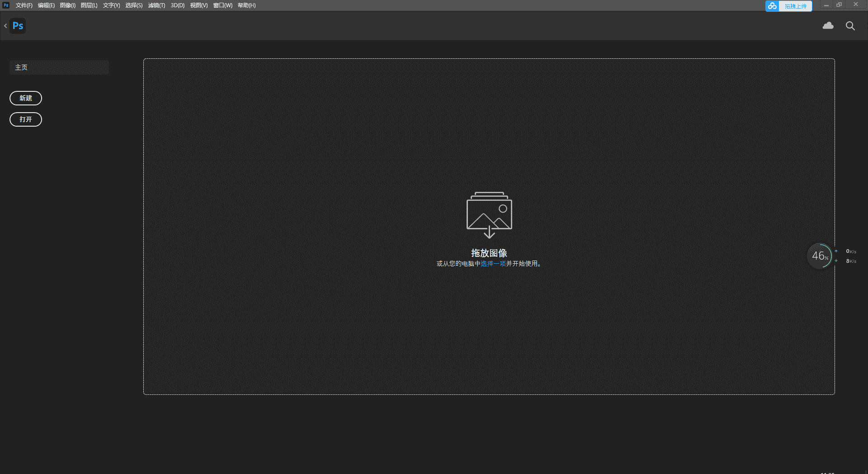Follow the 选择一项 link
868x474 pixels.
click(493, 264)
